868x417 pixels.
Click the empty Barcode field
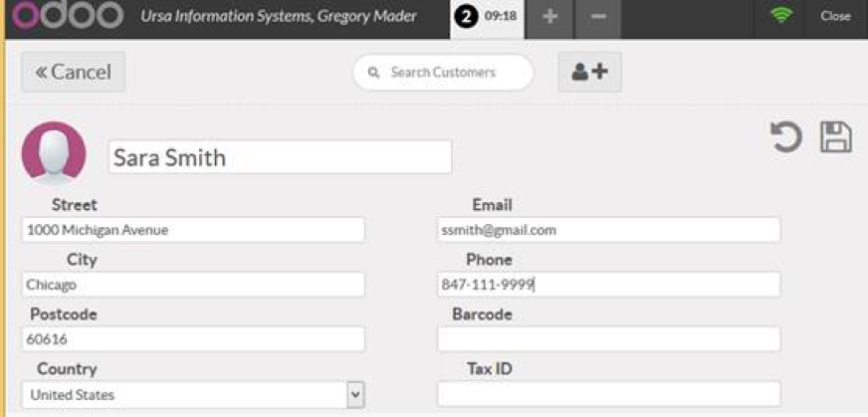(608, 339)
